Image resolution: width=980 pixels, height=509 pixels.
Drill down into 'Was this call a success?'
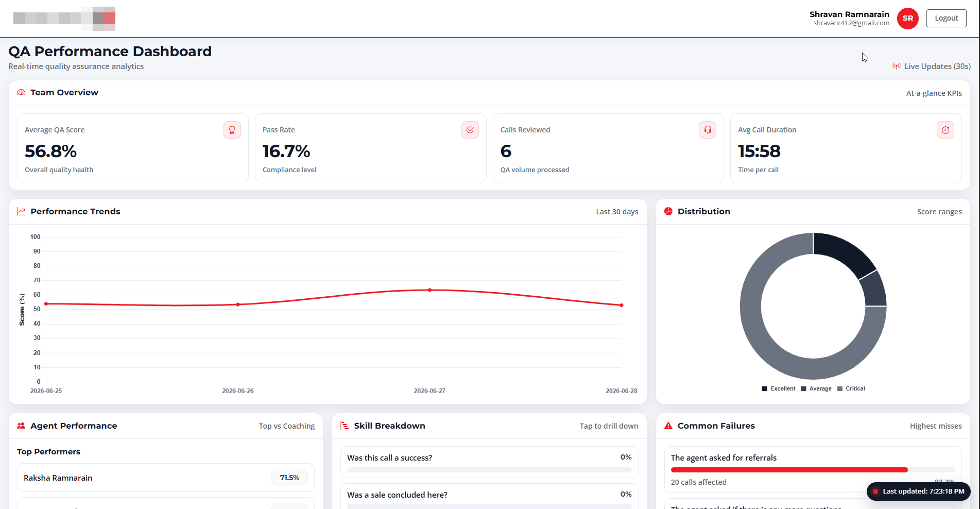point(489,462)
